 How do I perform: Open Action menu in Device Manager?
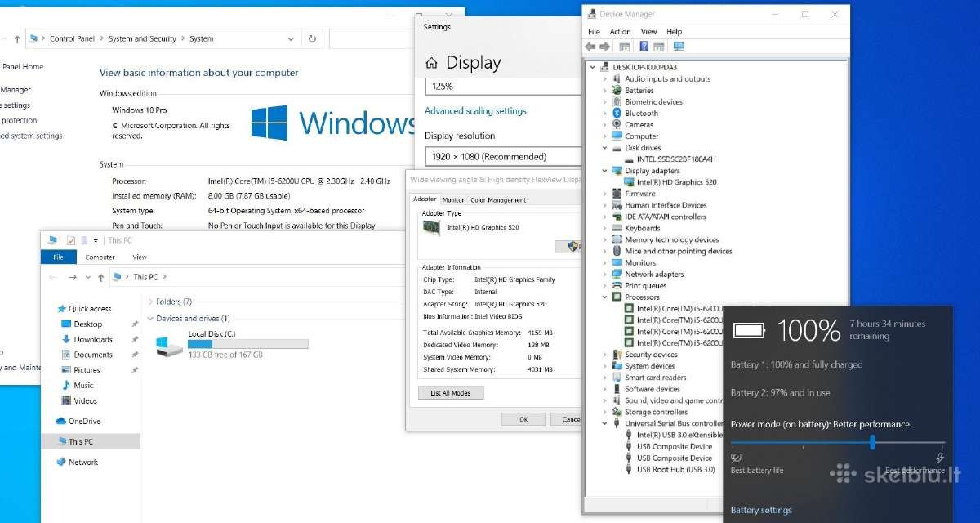[621, 32]
